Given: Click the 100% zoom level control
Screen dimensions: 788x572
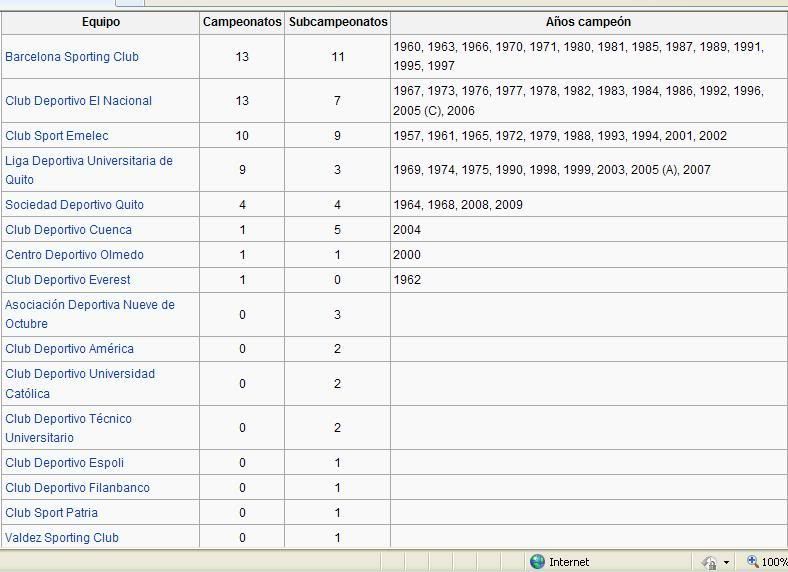Looking at the screenshot, I should pyautogui.click(x=767, y=561).
